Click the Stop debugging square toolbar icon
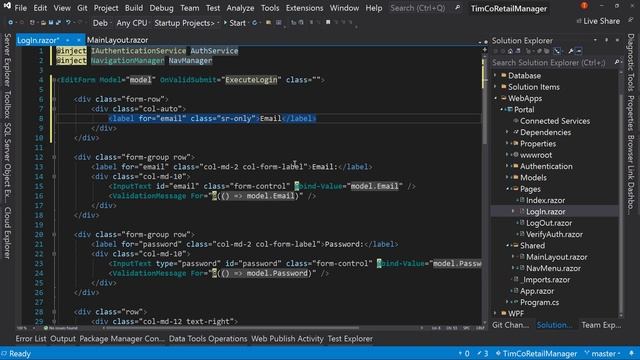The image size is (640, 360). click(328, 22)
